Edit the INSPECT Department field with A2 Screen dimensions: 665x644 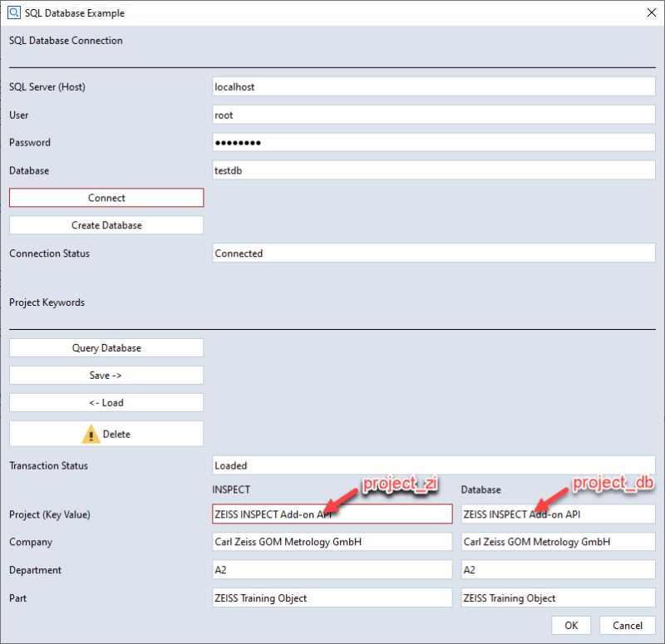(x=332, y=570)
